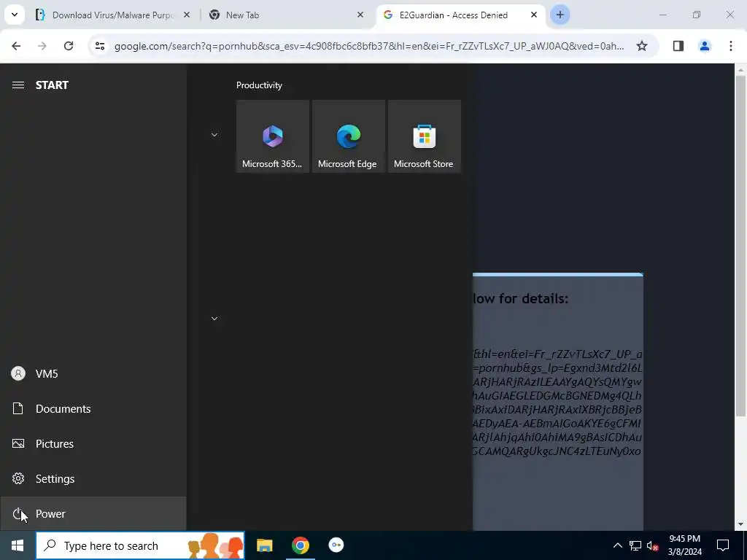Open the clock showing 9:45 PM
Image resolution: width=747 pixels, height=560 pixels.
click(x=684, y=545)
